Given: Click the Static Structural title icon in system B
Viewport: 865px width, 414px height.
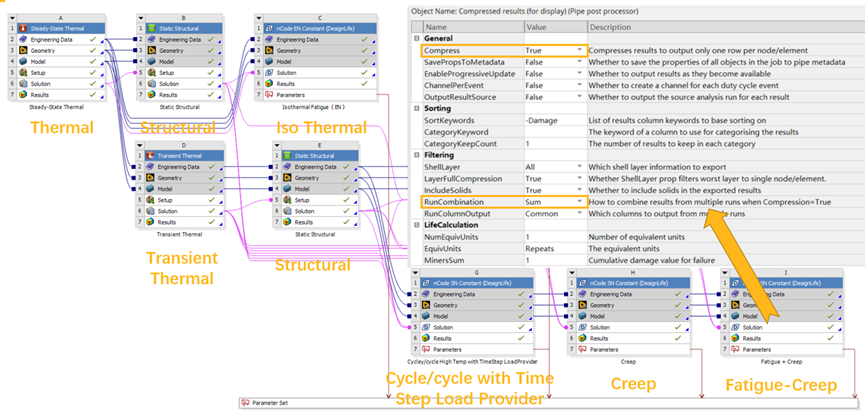Looking at the screenshot, I should [151, 28].
